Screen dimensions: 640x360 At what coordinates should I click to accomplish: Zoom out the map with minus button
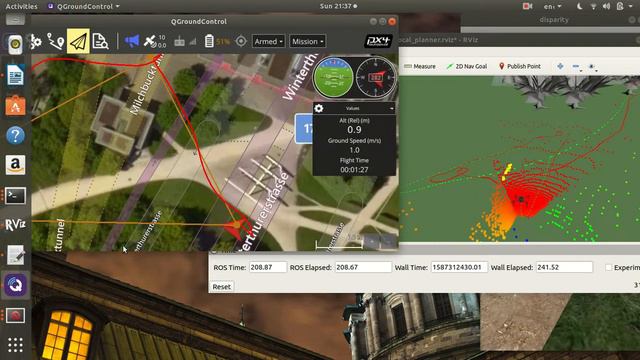point(388,241)
